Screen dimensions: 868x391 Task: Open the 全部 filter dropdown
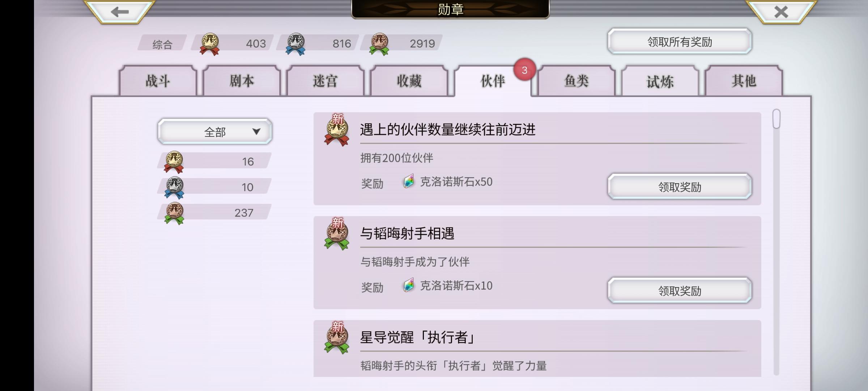click(215, 131)
